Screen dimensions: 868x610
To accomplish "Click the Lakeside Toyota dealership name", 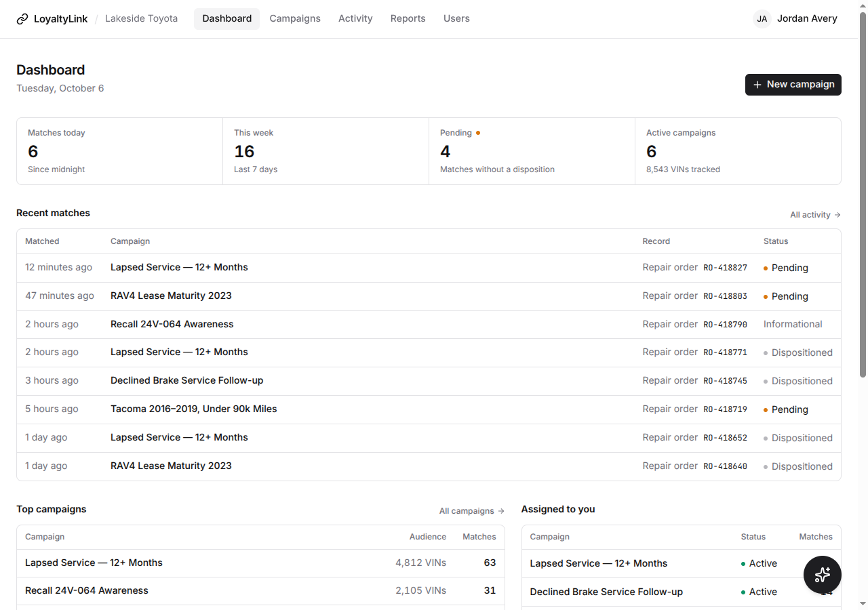I will [141, 19].
